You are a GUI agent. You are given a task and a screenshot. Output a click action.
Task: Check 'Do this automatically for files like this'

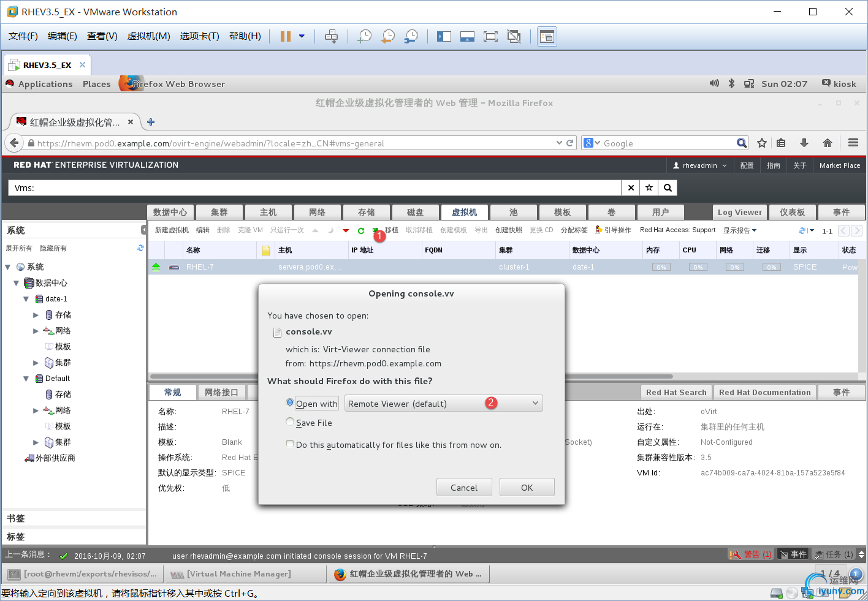(x=290, y=444)
